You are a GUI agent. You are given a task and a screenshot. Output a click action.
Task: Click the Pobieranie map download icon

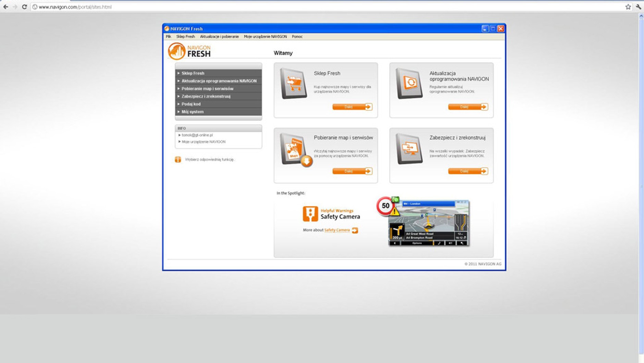click(296, 150)
